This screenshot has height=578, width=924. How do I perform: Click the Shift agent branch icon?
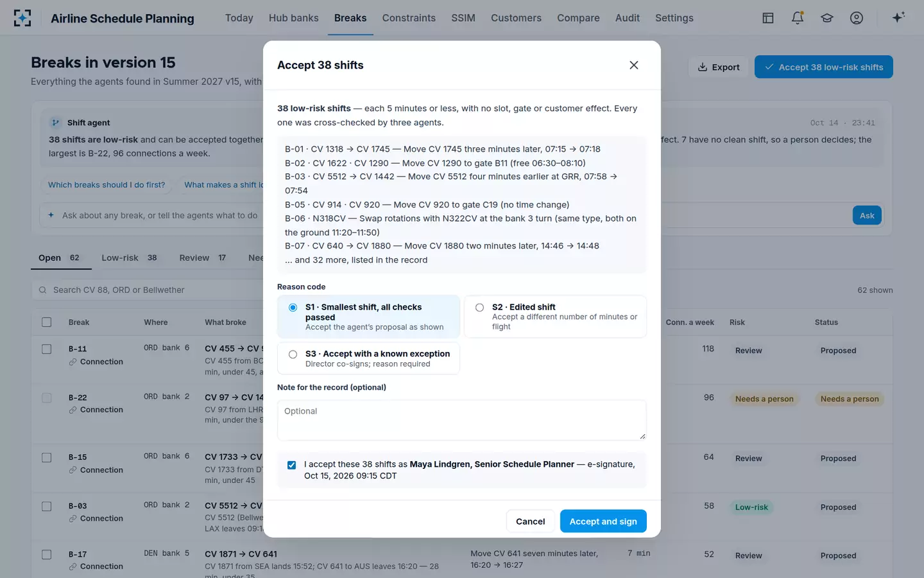(x=56, y=123)
